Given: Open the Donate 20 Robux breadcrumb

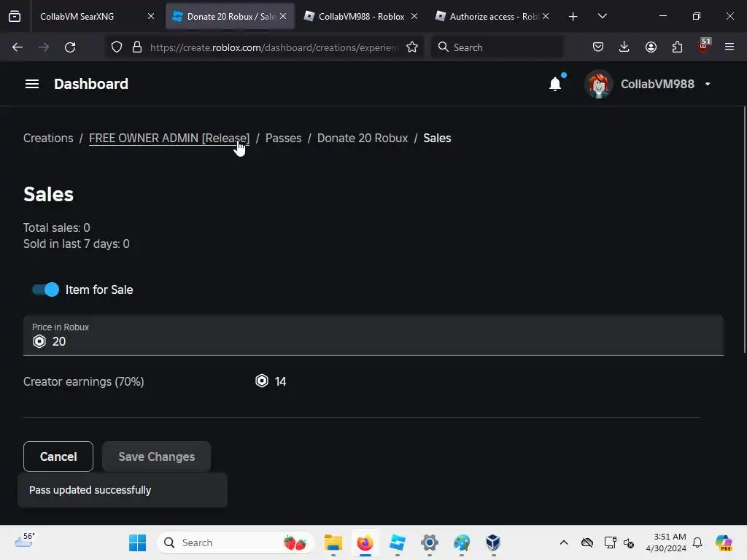Looking at the screenshot, I should click(x=363, y=138).
